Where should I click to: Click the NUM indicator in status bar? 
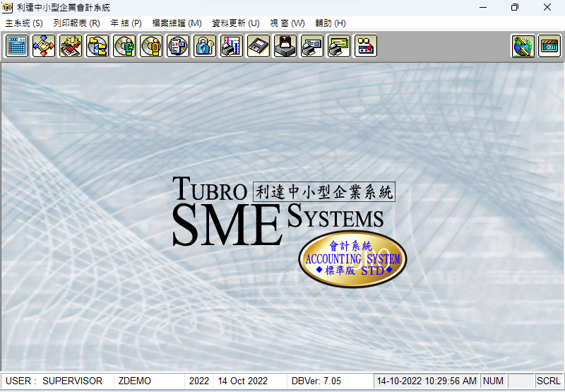[493, 381]
